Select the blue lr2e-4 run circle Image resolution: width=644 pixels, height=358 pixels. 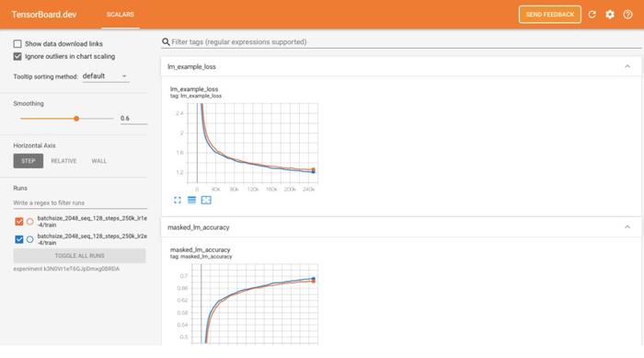pos(30,239)
